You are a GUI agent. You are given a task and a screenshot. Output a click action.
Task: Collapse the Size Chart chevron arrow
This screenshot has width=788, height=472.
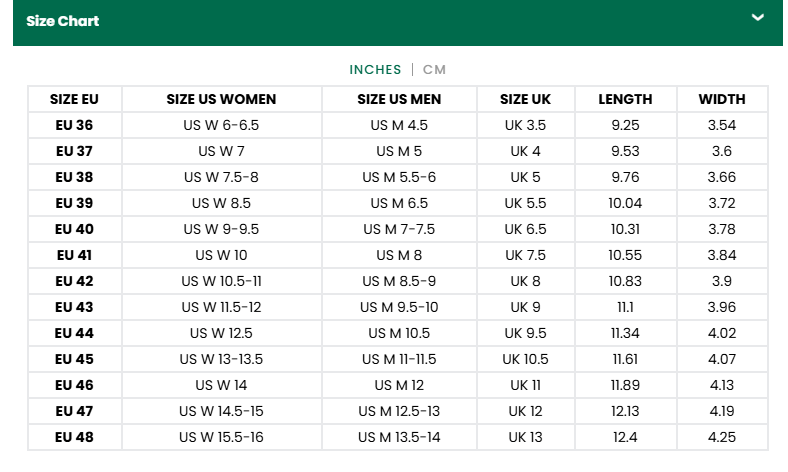pos(758,18)
